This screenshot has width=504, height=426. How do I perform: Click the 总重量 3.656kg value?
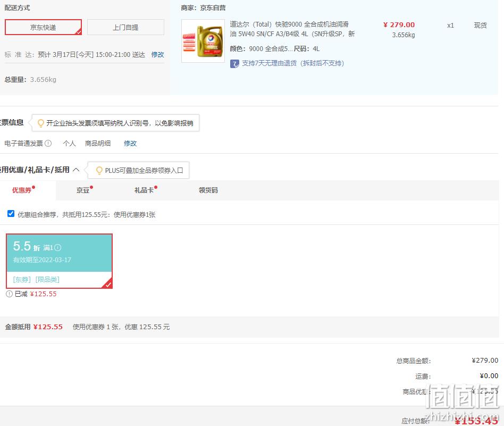(x=43, y=80)
